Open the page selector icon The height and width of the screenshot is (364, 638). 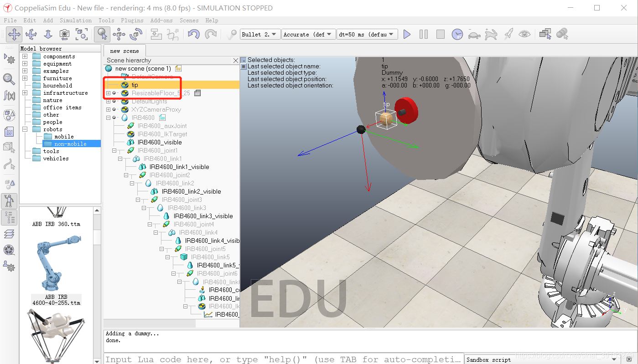click(545, 34)
